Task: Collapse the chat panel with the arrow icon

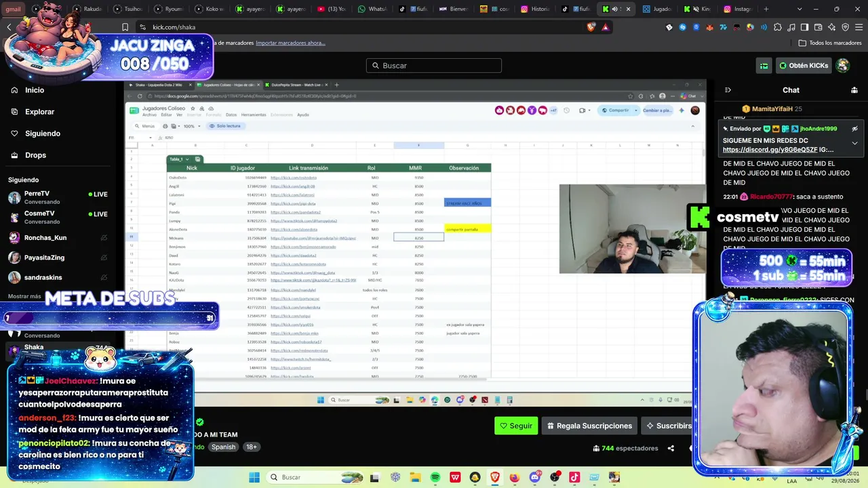Action: (x=728, y=90)
